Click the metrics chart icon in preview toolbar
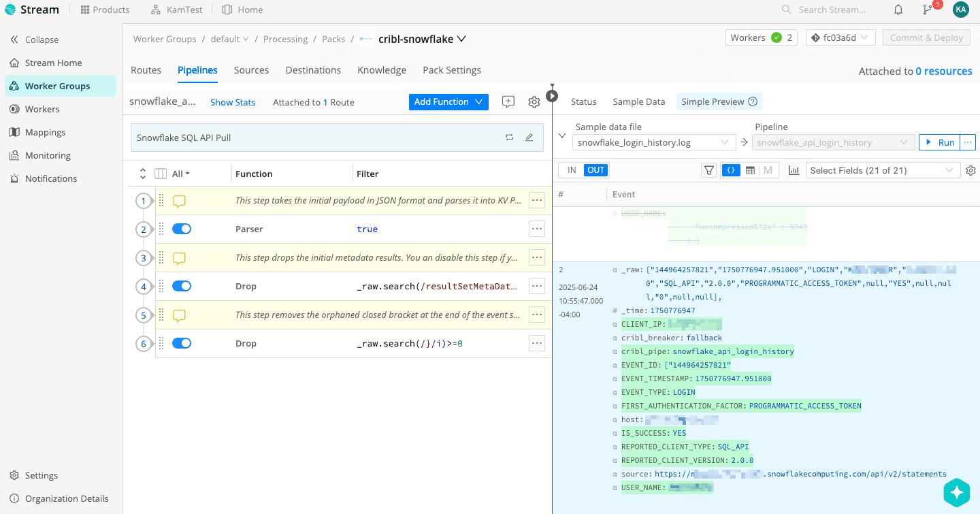Viewport: 980px width, 514px height. coord(794,170)
